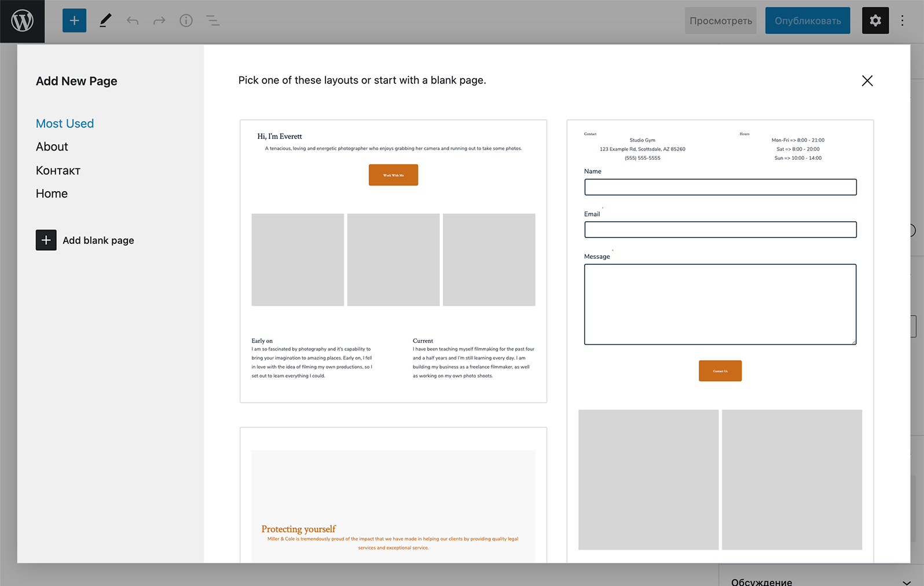The height and width of the screenshot is (586, 924).
Task: Click the Просмотреть preview button
Action: (721, 21)
